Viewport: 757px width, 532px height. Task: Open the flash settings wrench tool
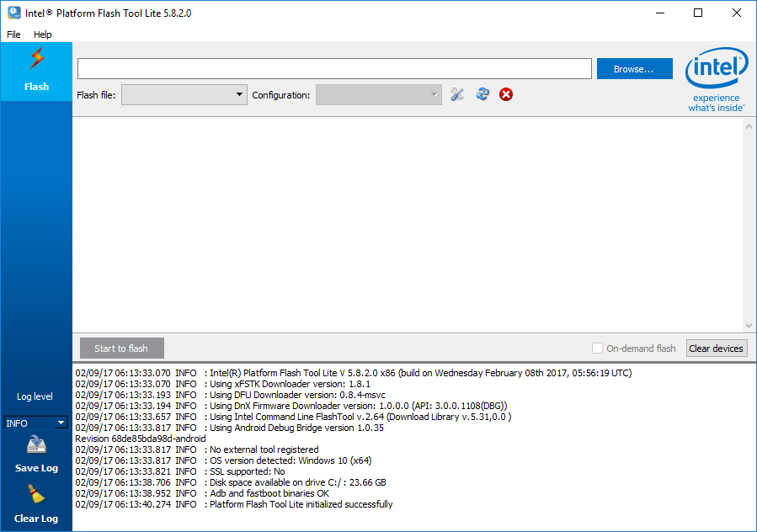457,94
